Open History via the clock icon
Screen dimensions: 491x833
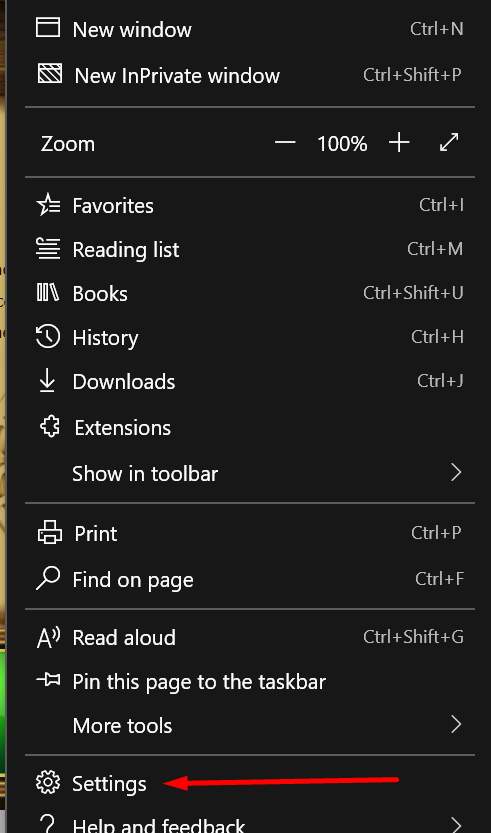48,337
